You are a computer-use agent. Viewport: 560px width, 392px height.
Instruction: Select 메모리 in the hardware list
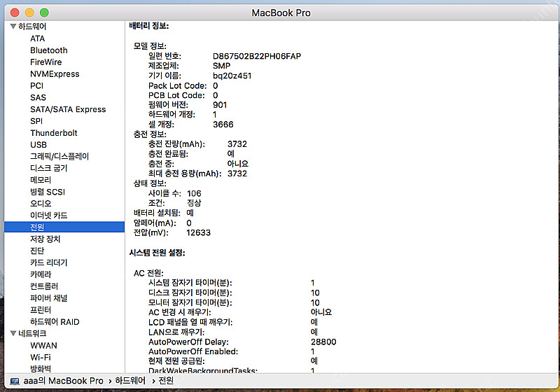41,180
